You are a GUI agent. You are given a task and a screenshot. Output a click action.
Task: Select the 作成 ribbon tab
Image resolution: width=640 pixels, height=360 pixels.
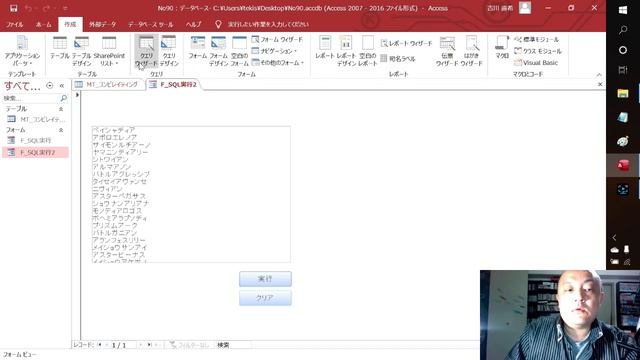click(x=70, y=24)
